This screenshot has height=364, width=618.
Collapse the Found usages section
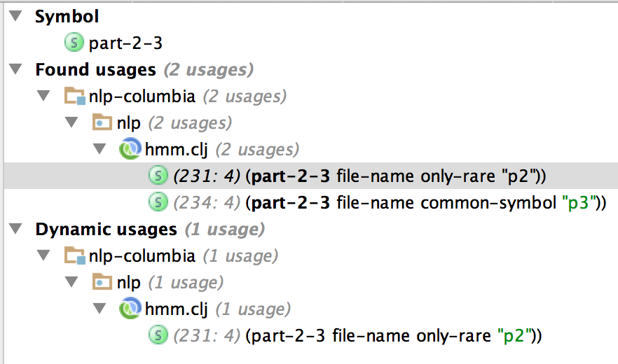pos(15,69)
